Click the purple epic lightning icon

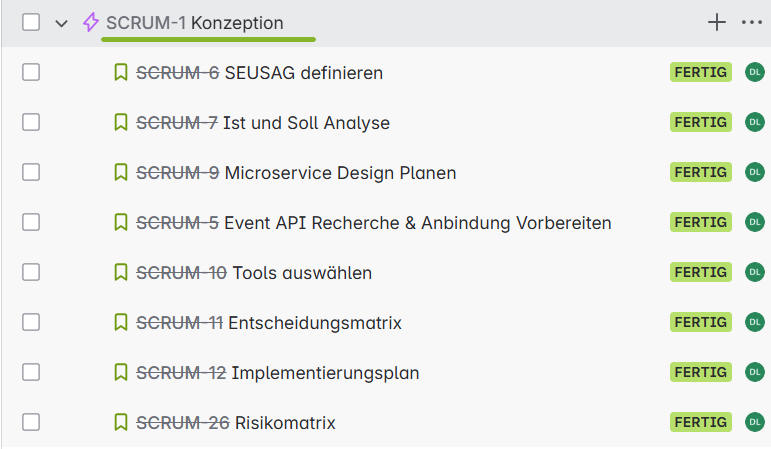click(x=90, y=23)
